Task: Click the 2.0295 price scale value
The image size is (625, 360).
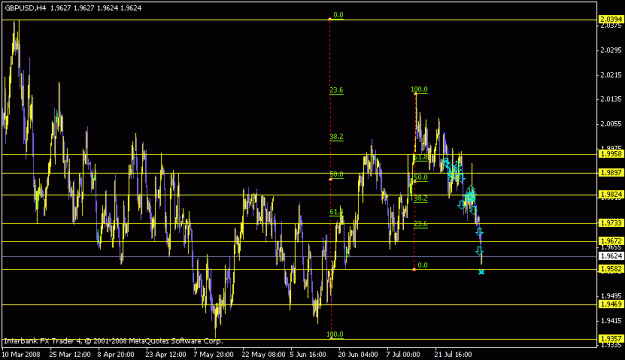Action: [611, 50]
